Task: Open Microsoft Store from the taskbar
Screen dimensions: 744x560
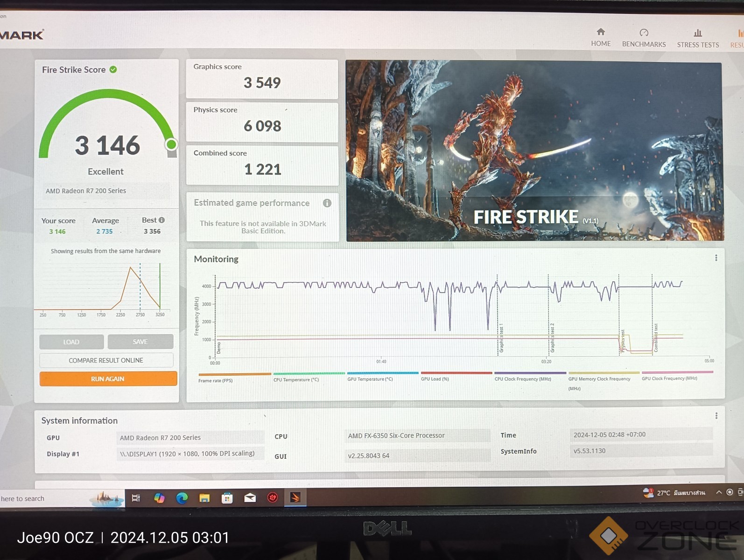Action: pyautogui.click(x=227, y=498)
